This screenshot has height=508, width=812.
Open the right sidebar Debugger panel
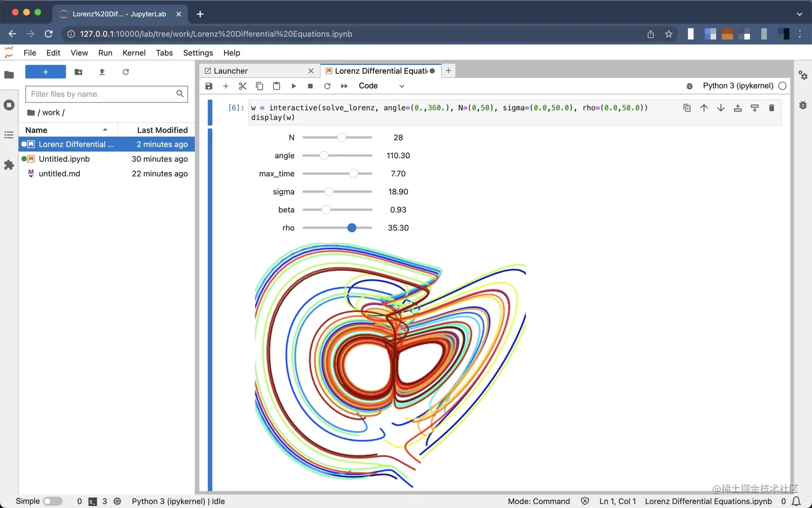click(803, 105)
